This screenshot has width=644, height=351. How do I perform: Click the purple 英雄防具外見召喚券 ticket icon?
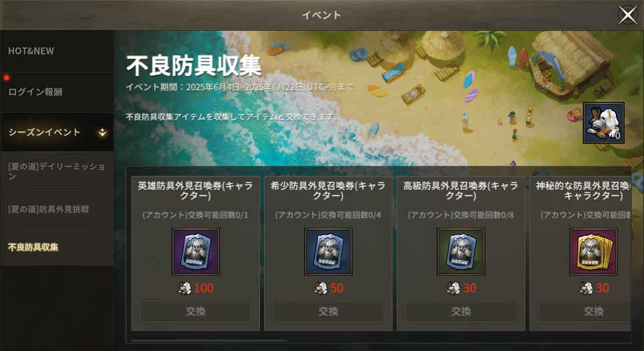point(195,252)
